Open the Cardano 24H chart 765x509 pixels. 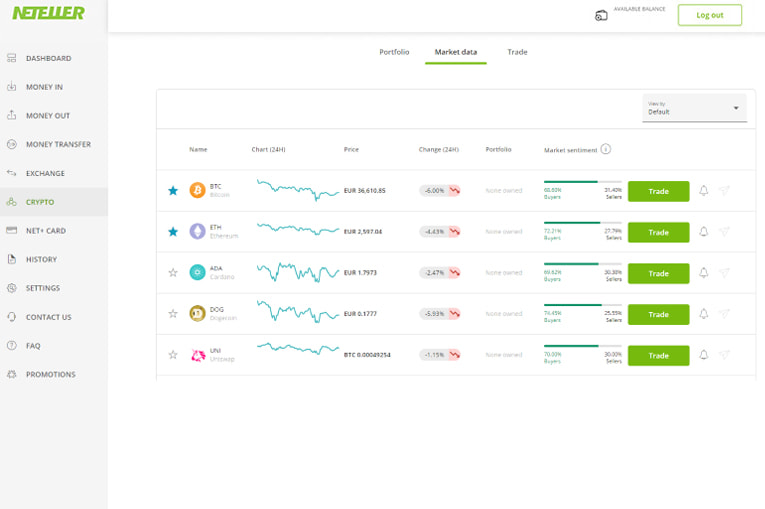(298, 272)
